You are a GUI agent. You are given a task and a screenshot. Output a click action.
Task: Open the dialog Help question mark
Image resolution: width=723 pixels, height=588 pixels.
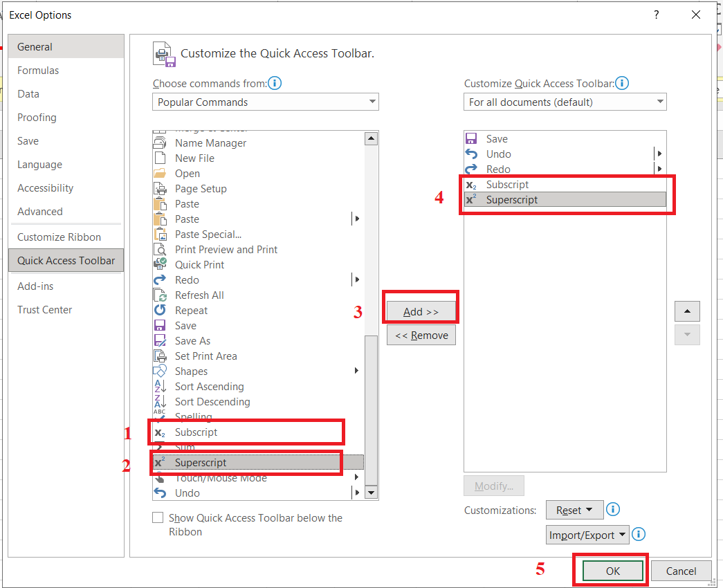pos(656,15)
